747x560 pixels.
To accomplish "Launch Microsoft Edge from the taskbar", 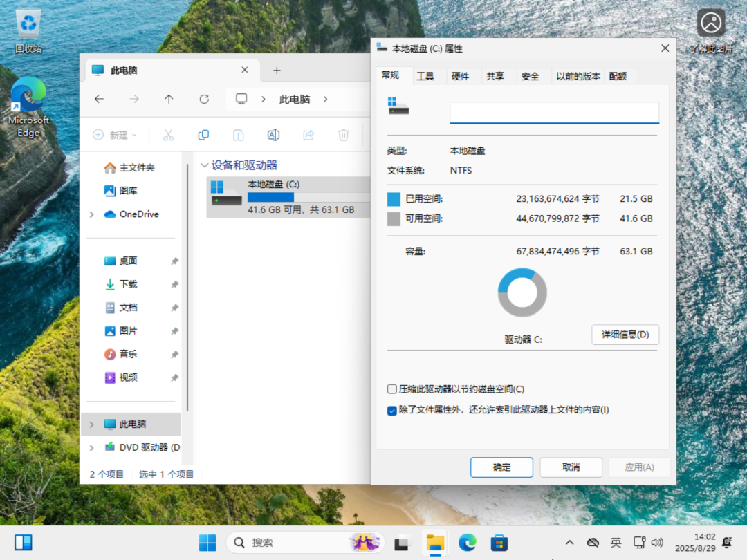I will click(x=468, y=543).
